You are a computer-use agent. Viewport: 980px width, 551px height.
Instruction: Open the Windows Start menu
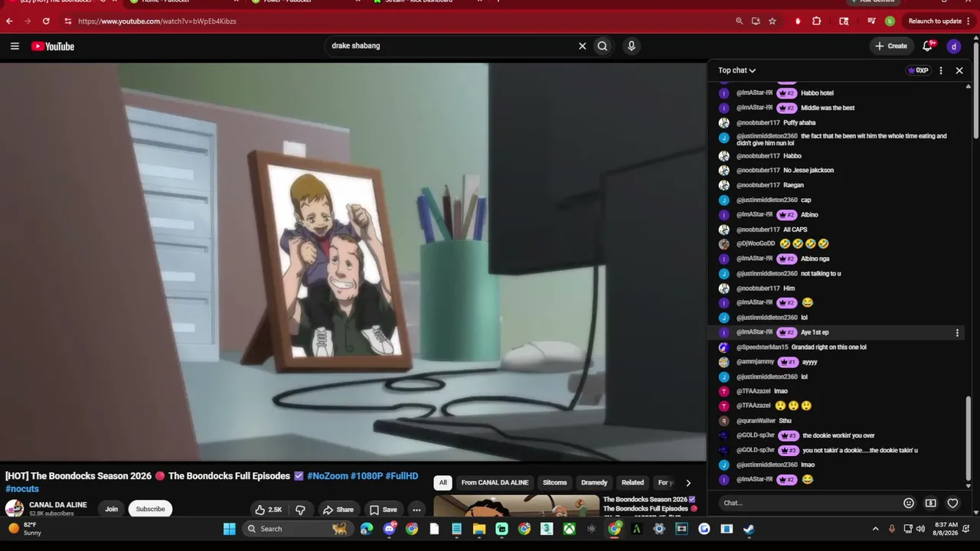(x=229, y=529)
